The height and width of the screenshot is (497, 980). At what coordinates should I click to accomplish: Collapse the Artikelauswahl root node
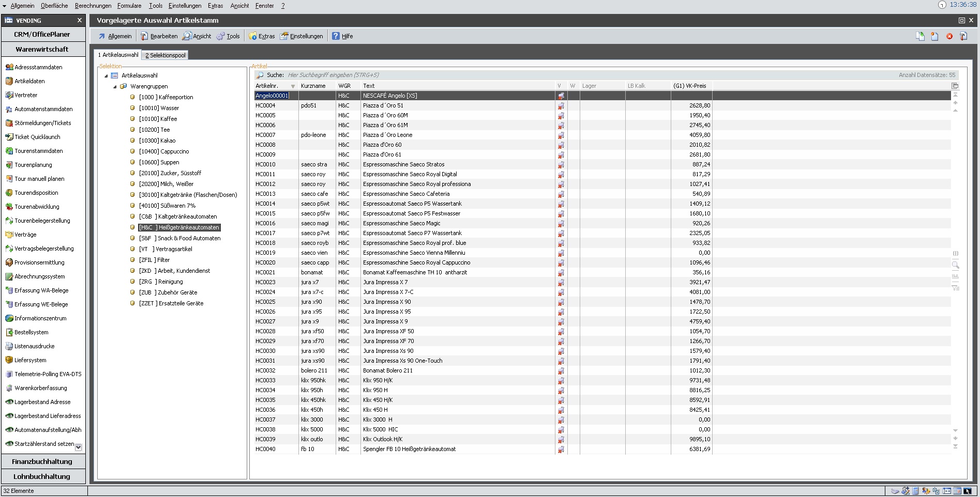coord(106,76)
